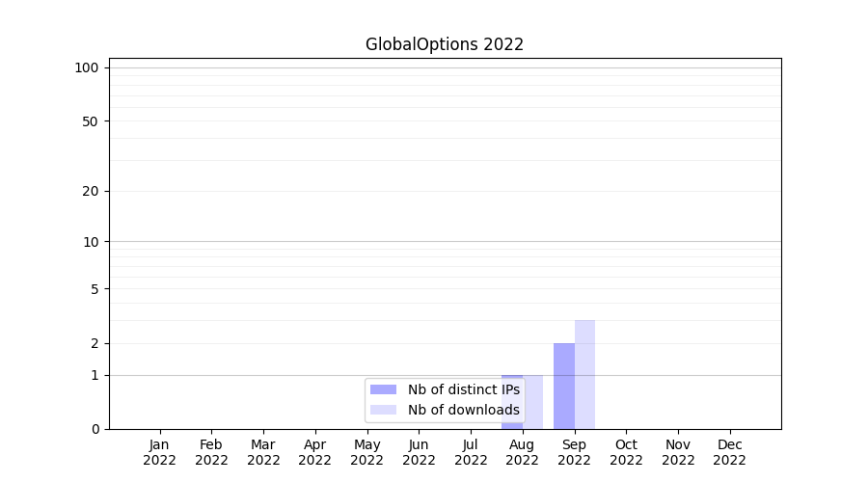The width and height of the screenshot is (868, 482).
Task: Select the 'Nb of downloads' legend label
Action: 463,410
